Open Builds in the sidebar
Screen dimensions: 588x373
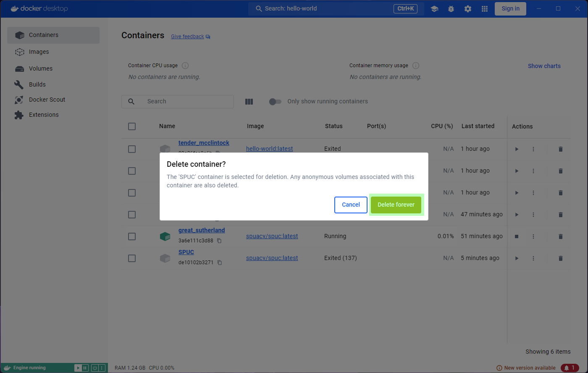coord(53,84)
